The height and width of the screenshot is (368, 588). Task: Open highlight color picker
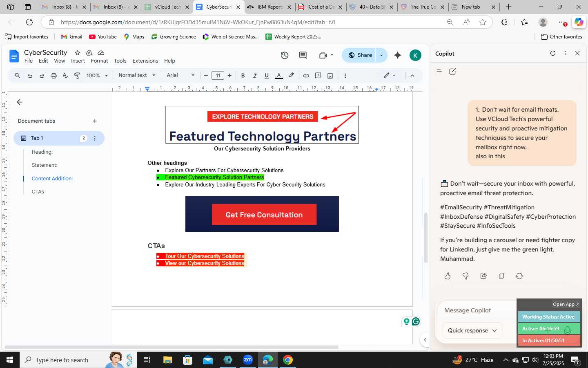pyautogui.click(x=291, y=76)
